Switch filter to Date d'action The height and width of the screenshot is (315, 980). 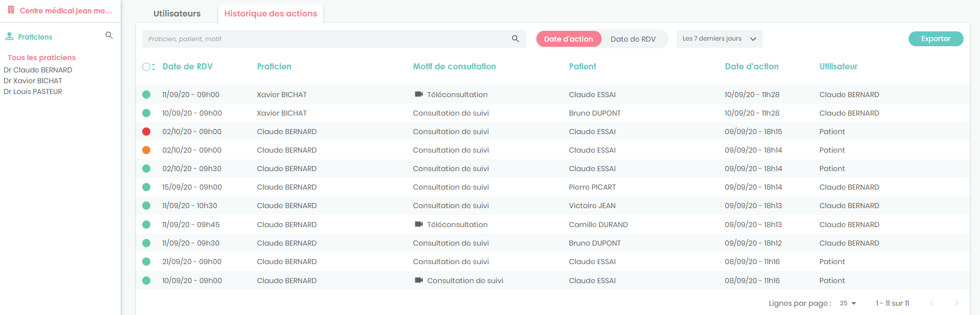(x=568, y=39)
